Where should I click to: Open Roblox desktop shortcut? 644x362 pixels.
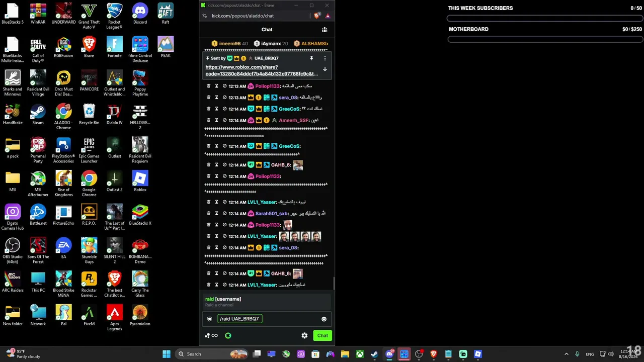tap(140, 181)
